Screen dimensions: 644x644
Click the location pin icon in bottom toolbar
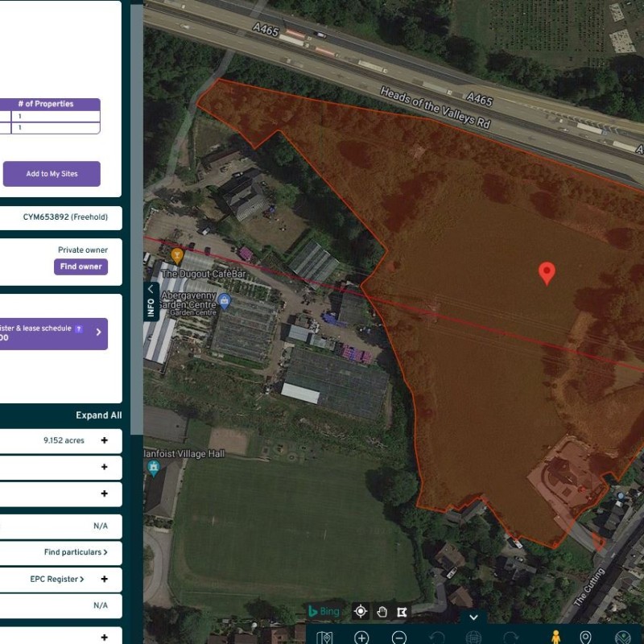click(x=585, y=638)
